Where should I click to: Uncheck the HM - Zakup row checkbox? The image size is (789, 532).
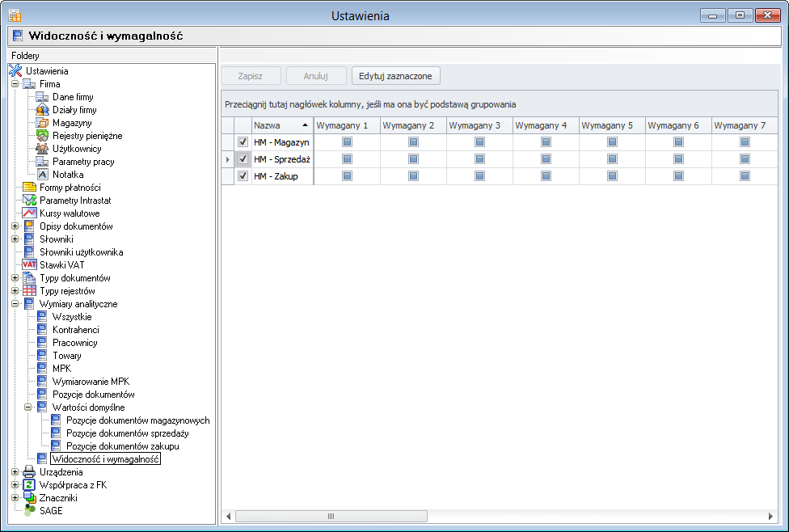click(243, 176)
